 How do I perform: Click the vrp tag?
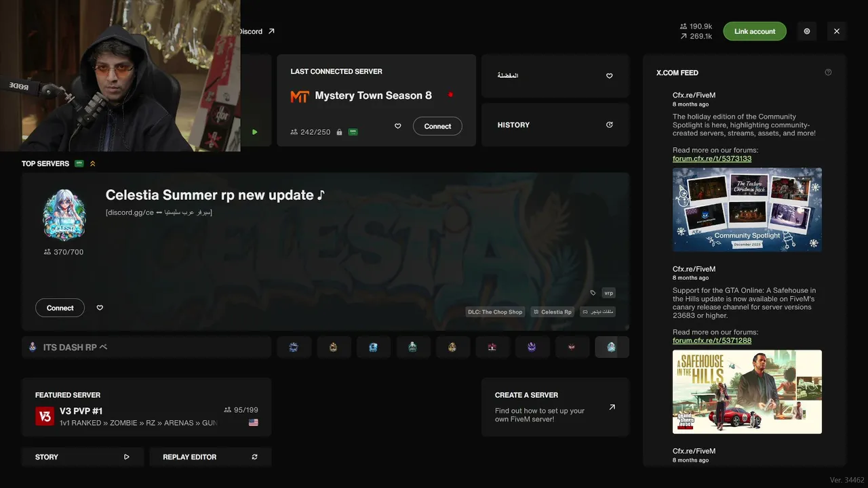coord(608,293)
